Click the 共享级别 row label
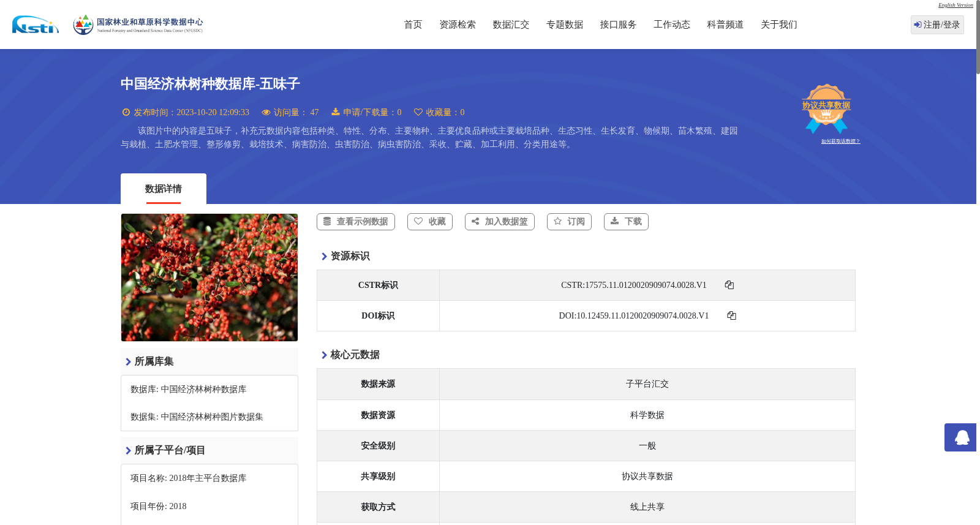 pos(378,477)
